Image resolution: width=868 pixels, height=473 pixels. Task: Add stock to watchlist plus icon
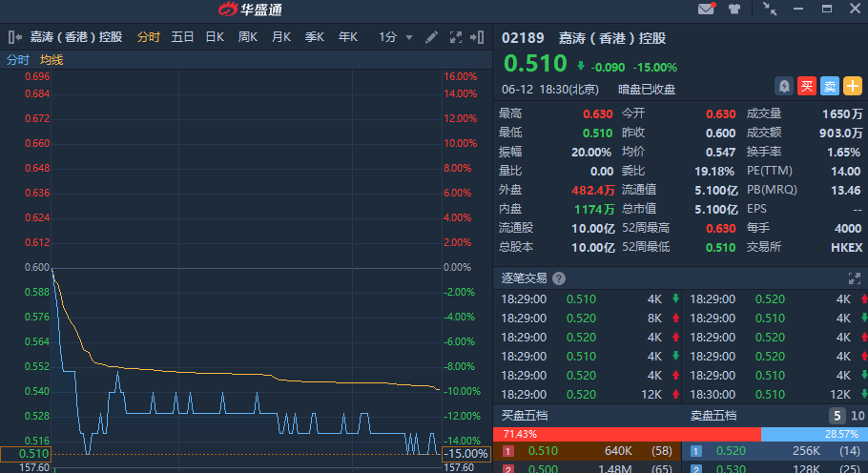point(853,86)
